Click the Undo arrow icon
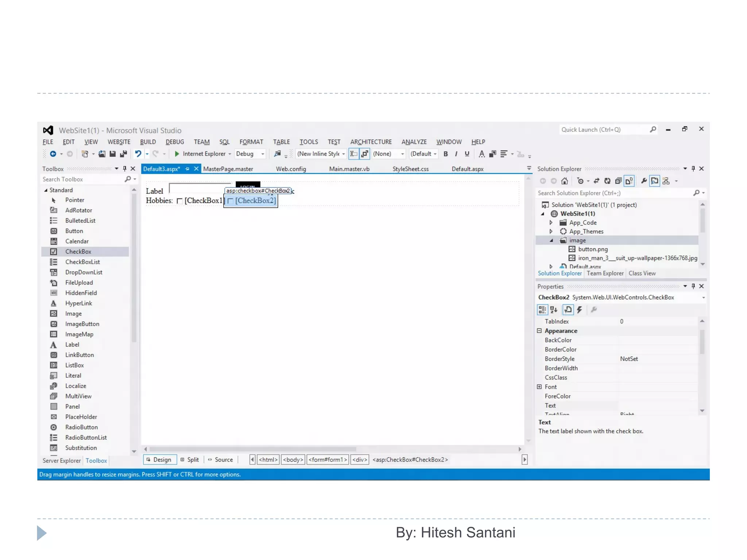 [138, 154]
